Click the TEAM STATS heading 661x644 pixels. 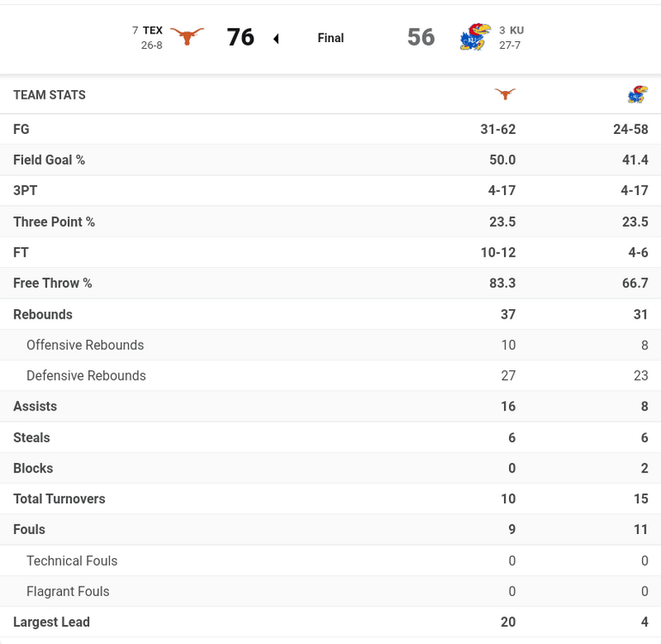[x=50, y=95]
